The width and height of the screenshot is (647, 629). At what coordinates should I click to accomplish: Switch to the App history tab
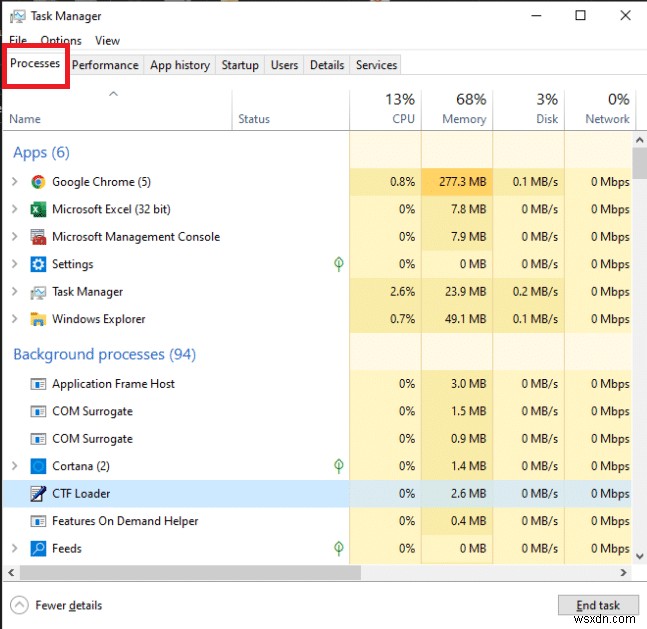pyautogui.click(x=180, y=65)
